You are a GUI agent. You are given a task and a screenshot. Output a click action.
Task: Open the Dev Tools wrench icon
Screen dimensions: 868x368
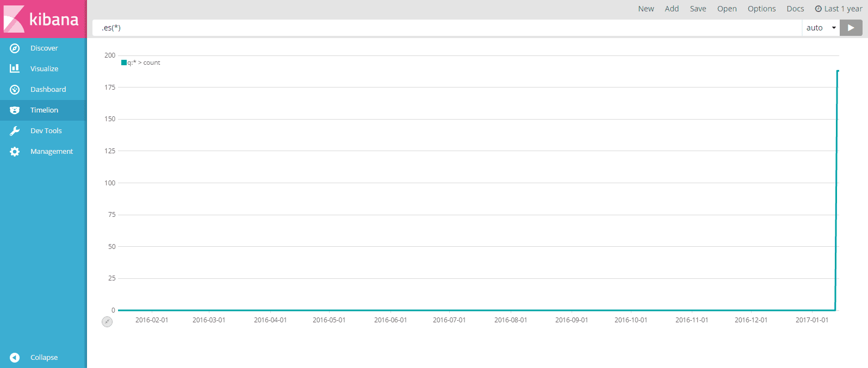pyautogui.click(x=15, y=131)
